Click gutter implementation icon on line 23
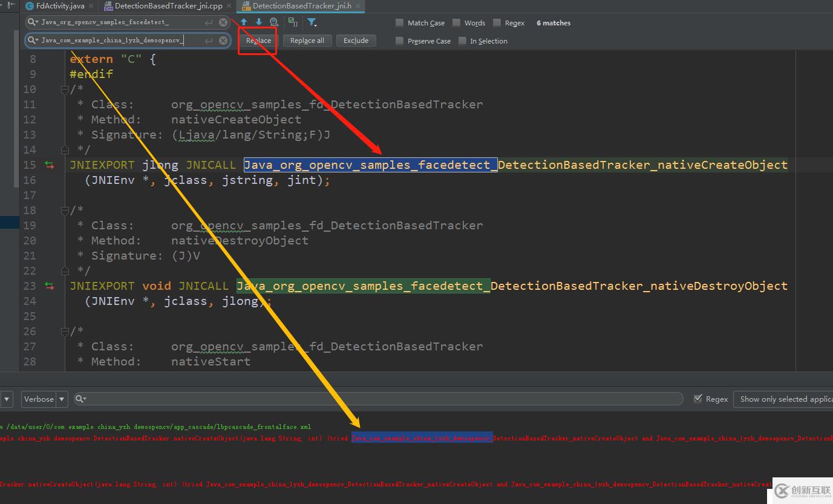 click(x=49, y=286)
